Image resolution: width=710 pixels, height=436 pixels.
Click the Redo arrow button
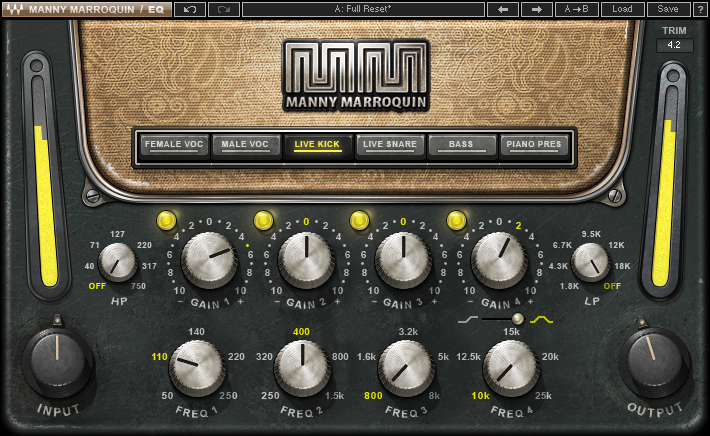click(x=224, y=9)
